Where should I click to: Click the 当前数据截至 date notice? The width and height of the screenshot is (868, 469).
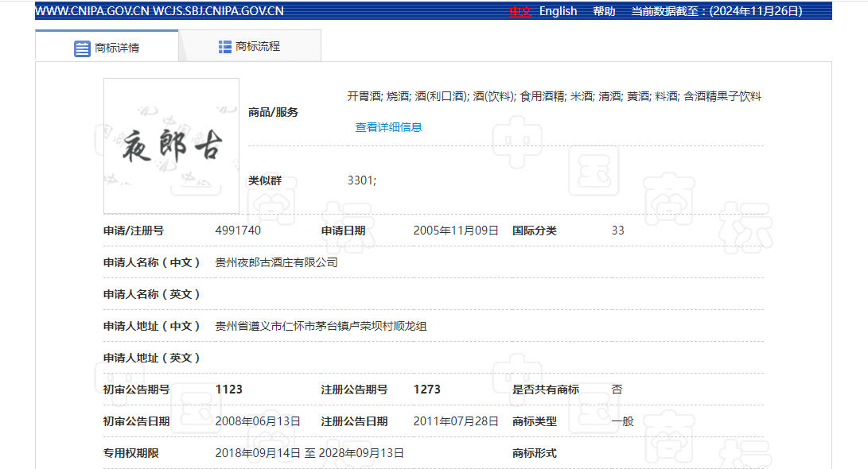tap(717, 11)
